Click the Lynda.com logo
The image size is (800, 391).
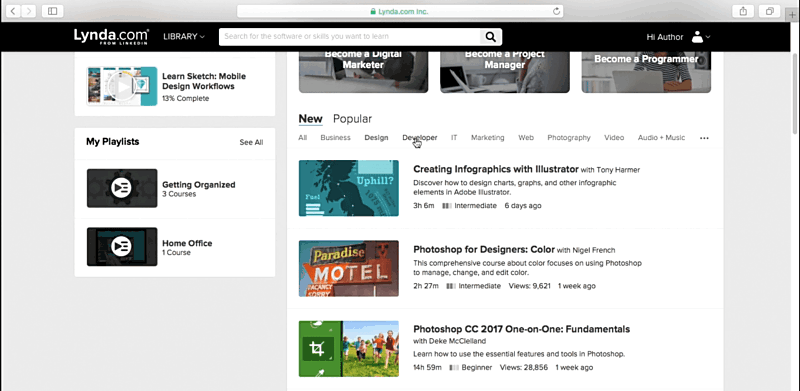click(x=111, y=36)
